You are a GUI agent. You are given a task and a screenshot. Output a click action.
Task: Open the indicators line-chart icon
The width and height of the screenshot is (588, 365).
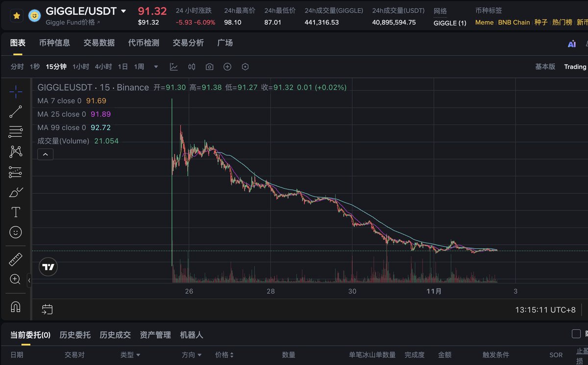[x=174, y=67]
